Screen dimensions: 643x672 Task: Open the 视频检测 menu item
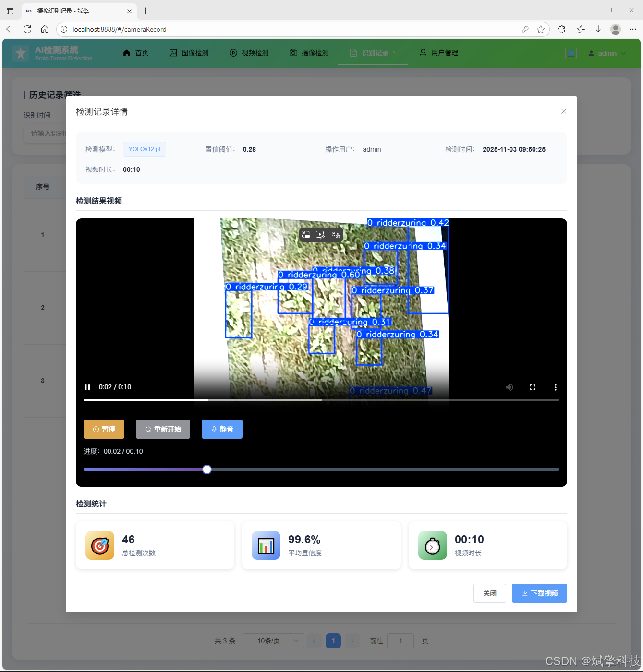249,53
